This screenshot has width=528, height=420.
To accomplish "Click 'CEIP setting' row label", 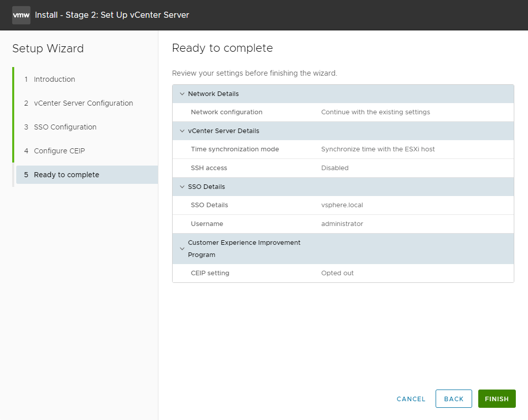I will [210, 273].
